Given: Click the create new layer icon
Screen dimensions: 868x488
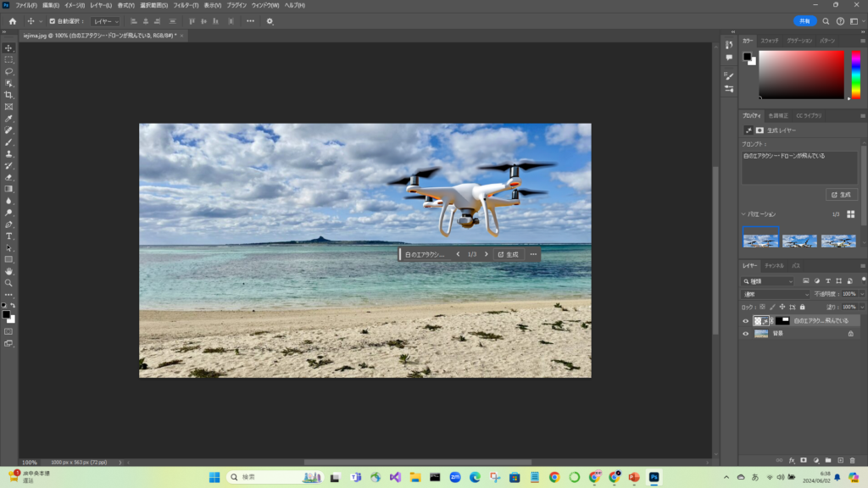Looking at the screenshot, I should tap(839, 460).
